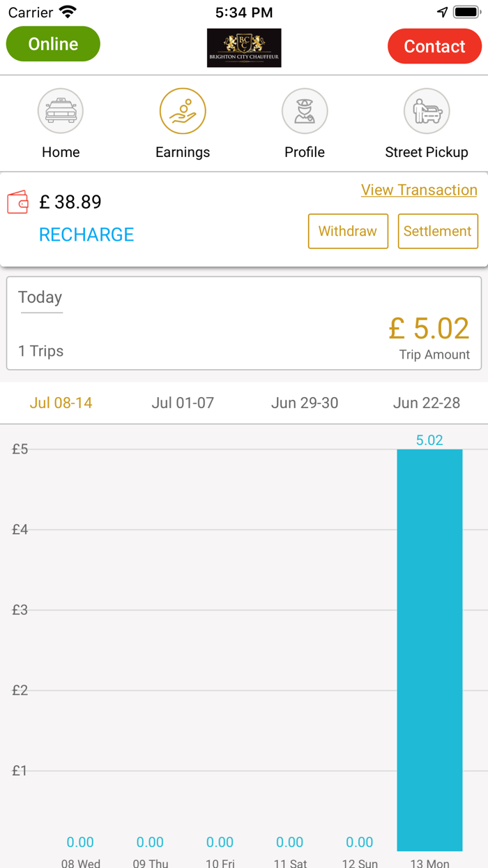This screenshot has width=488, height=868.
Task: Tap the location arrow status icon
Action: [442, 13]
